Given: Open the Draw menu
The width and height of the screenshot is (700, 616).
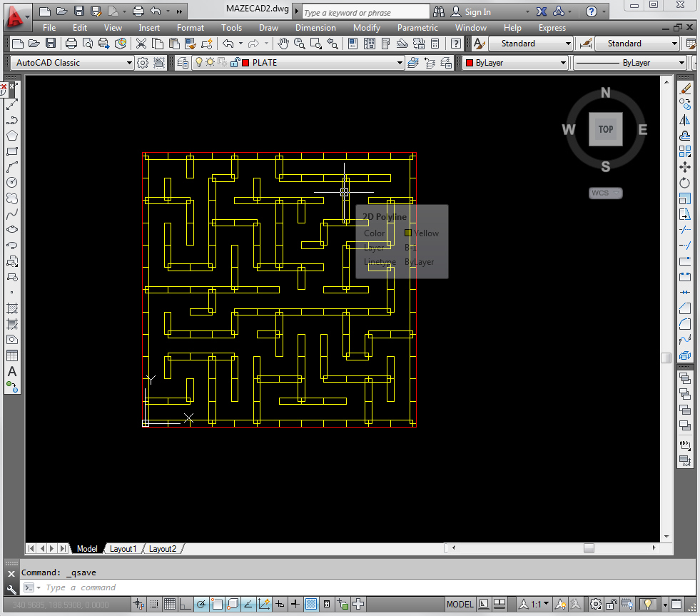Looking at the screenshot, I should click(x=268, y=28).
